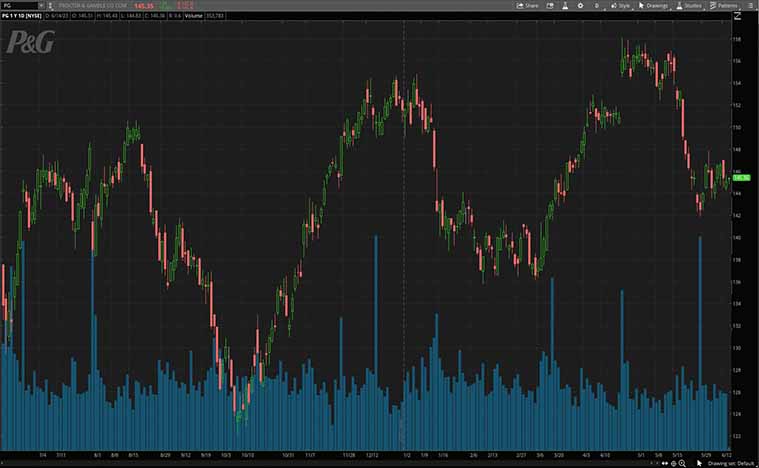
Task: Click the expand chart icon above price axis
Action: click(x=738, y=16)
